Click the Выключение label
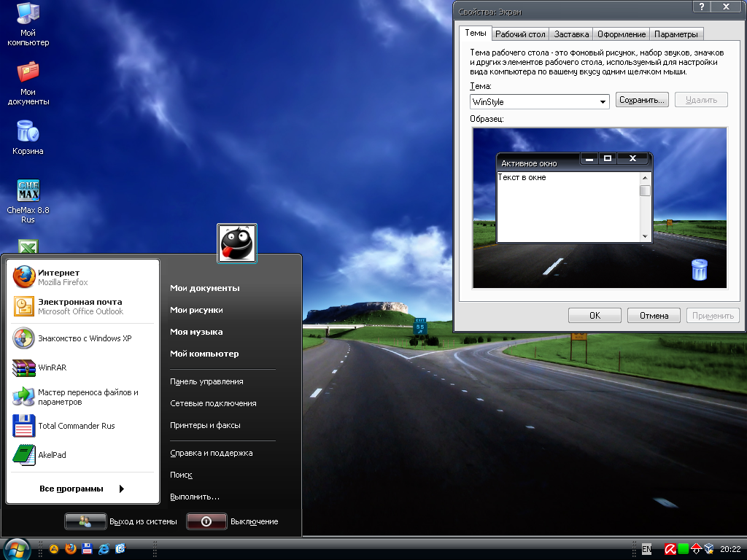747x560 pixels. 255,521
